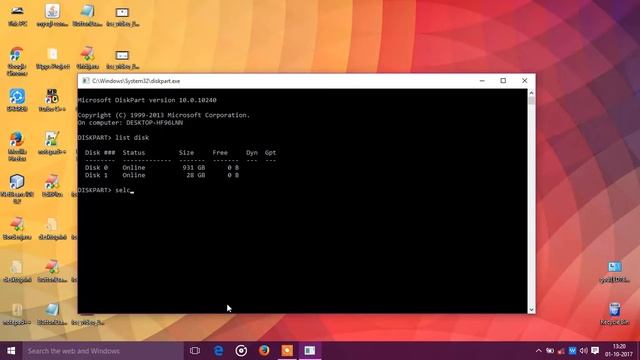Close the diskpart.exe window
The width and height of the screenshot is (640, 360).
(524, 81)
